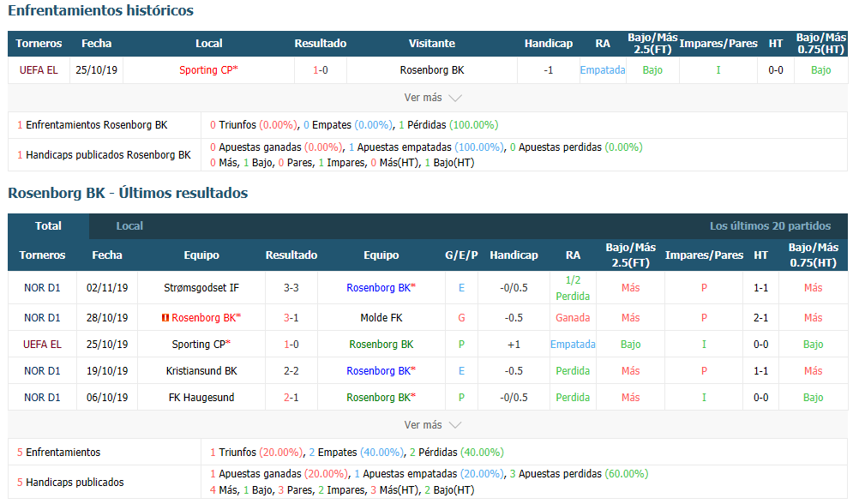Open Molde FK team link

tap(381, 318)
